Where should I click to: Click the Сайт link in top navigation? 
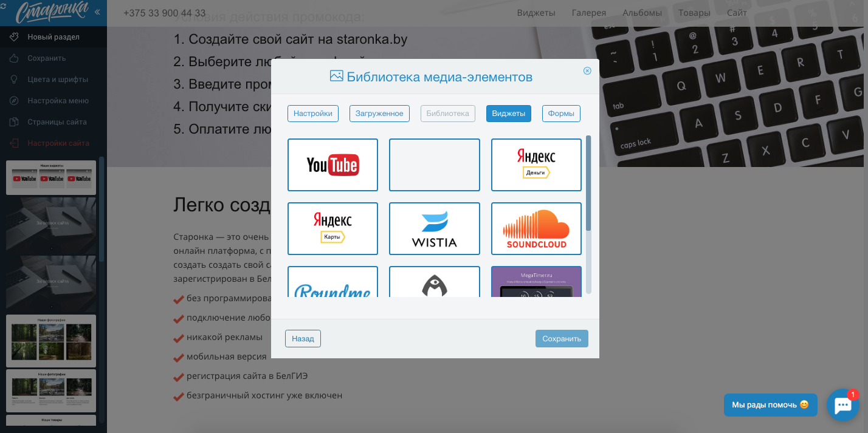[x=737, y=13]
